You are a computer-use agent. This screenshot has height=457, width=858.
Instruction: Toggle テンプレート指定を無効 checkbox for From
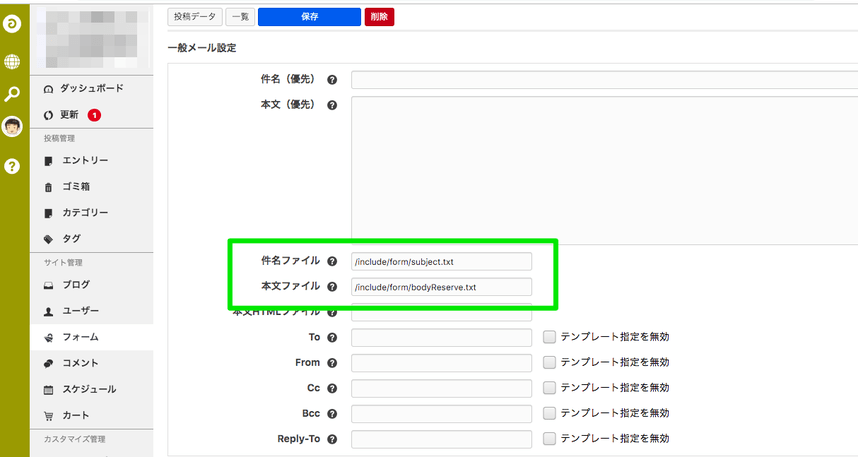click(549, 362)
